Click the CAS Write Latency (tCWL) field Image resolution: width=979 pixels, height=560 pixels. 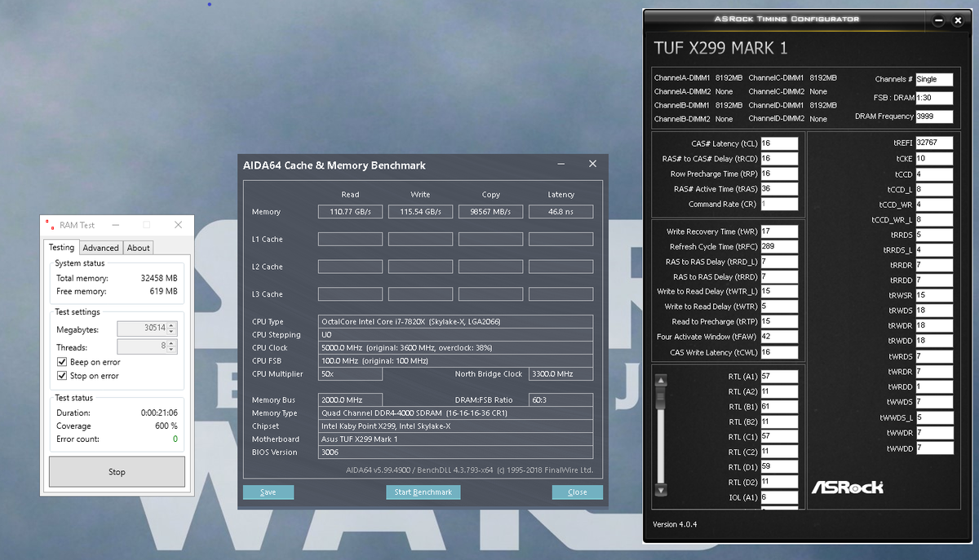click(x=779, y=352)
